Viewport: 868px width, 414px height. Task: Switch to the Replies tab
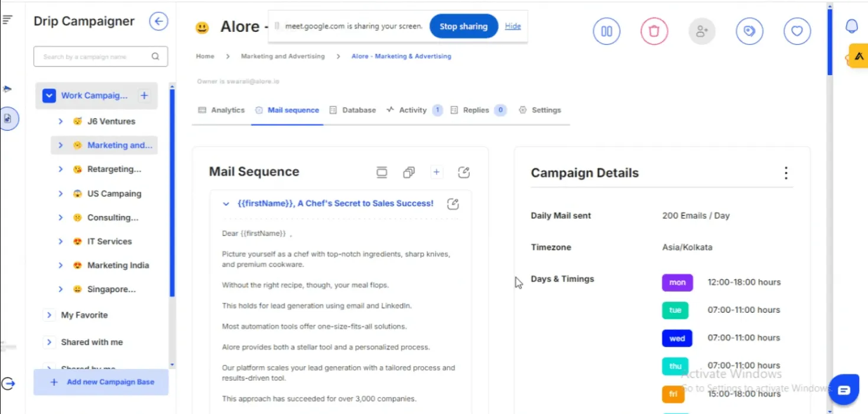[x=477, y=110]
